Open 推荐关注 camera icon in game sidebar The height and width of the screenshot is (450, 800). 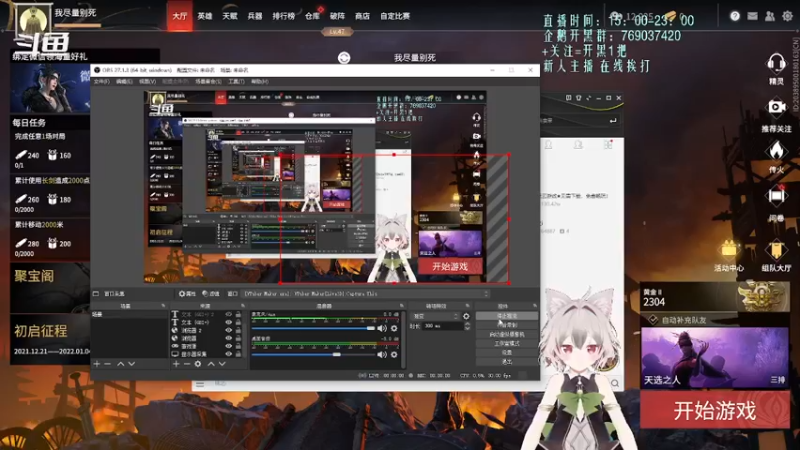[776, 107]
